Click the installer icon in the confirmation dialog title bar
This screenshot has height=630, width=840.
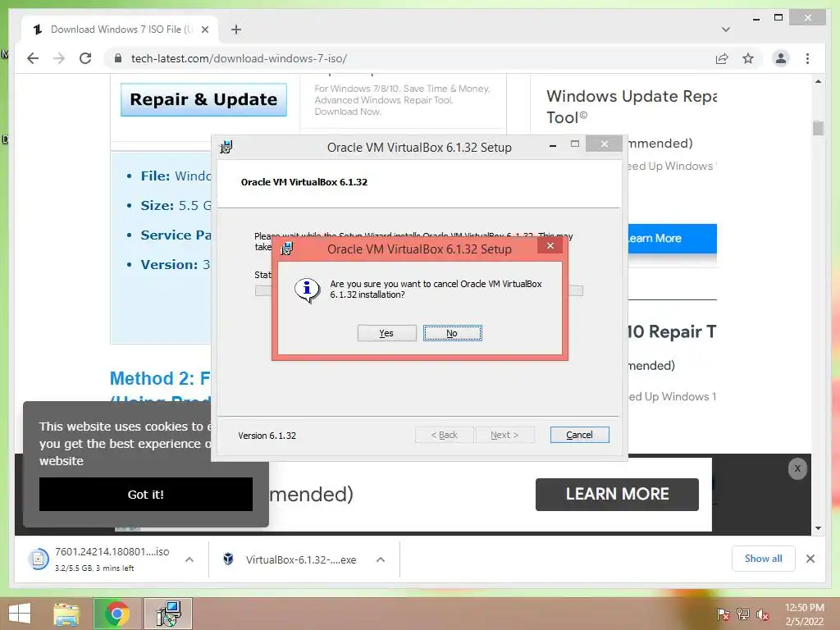(287, 249)
